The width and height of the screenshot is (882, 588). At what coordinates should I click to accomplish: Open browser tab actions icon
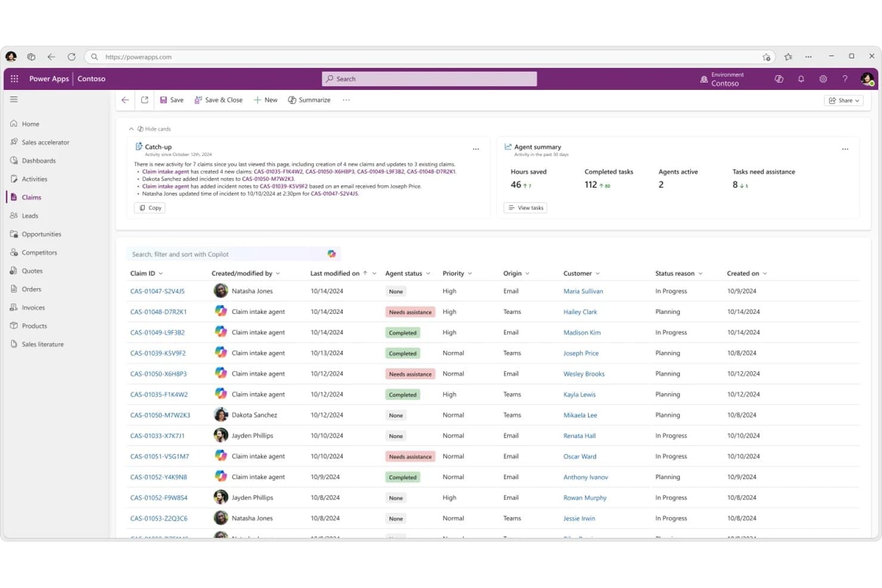31,57
